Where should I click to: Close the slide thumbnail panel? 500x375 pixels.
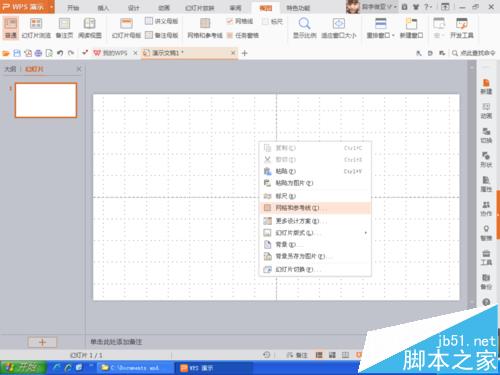pyautogui.click(x=79, y=69)
